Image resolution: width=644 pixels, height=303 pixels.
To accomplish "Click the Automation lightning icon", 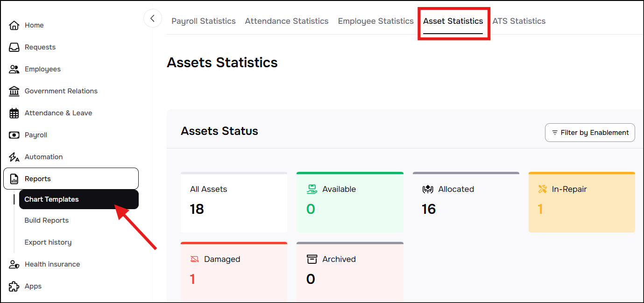I will 14,157.
